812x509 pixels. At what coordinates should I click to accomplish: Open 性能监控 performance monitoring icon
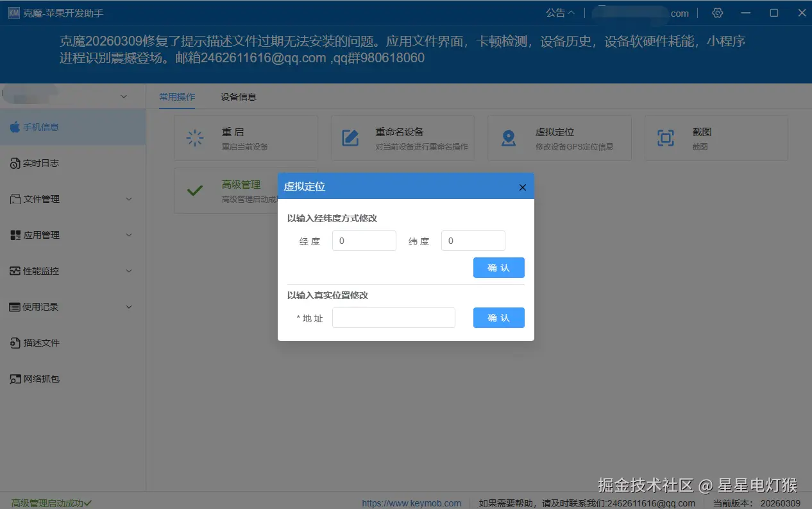[x=16, y=271]
